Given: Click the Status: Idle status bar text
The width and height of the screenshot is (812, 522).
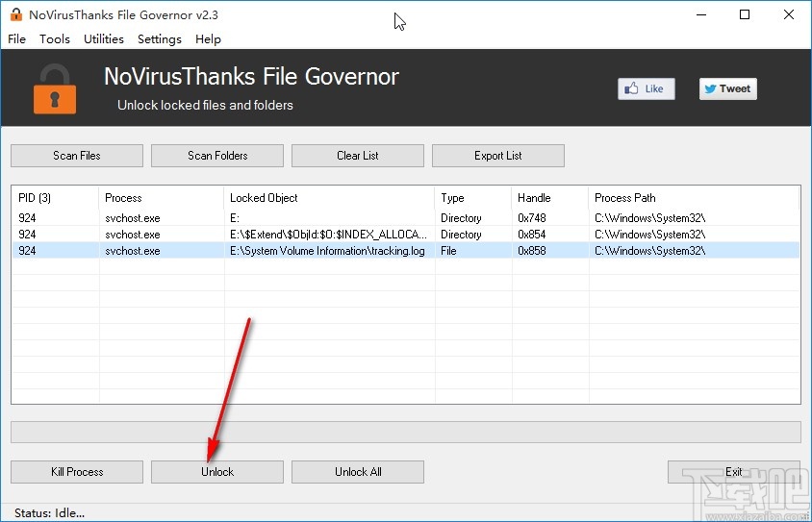Looking at the screenshot, I should [49, 513].
